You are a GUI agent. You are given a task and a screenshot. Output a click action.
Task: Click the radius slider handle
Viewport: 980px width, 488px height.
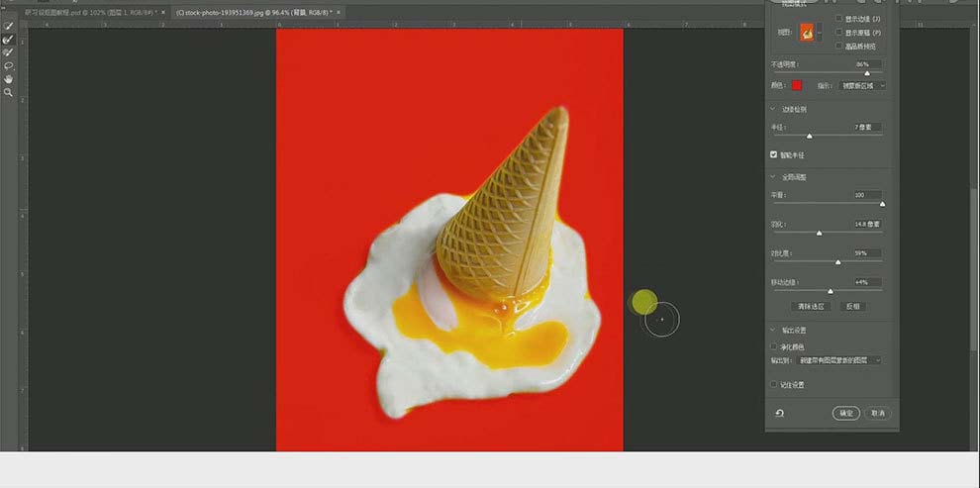click(x=810, y=137)
